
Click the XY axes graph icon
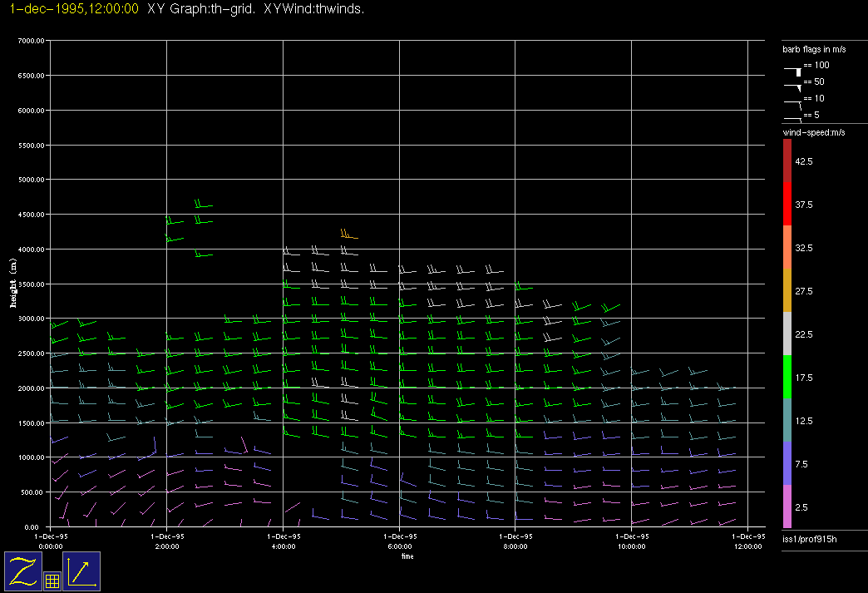pyautogui.click(x=81, y=571)
